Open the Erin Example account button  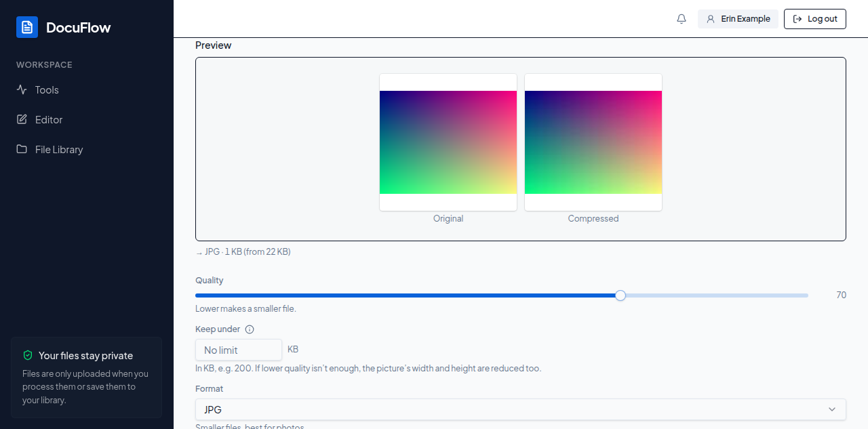738,19
